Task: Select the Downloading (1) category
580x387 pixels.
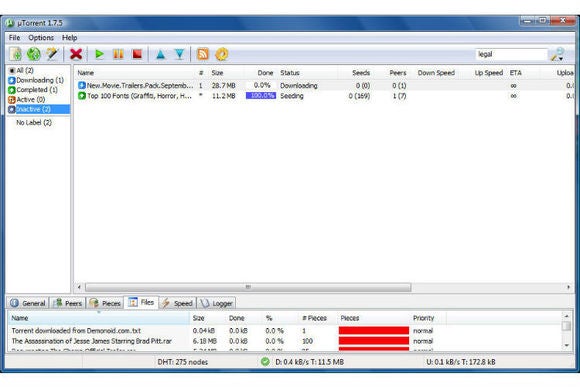Action: point(36,80)
